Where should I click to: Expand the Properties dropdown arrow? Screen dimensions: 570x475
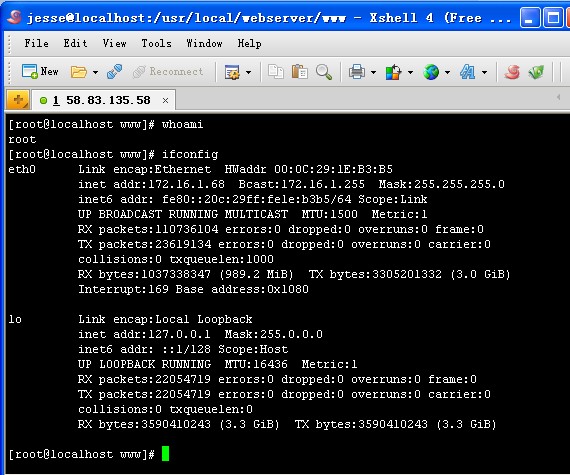point(248,72)
